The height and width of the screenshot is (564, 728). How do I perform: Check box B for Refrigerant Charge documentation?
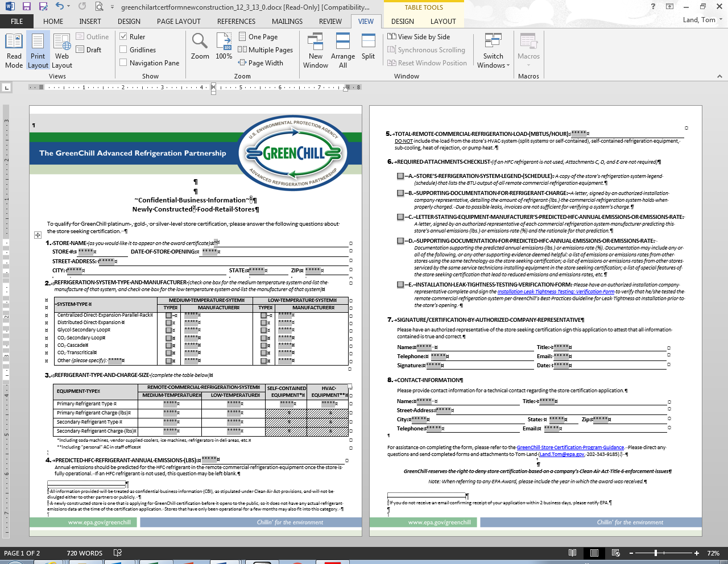tap(401, 193)
